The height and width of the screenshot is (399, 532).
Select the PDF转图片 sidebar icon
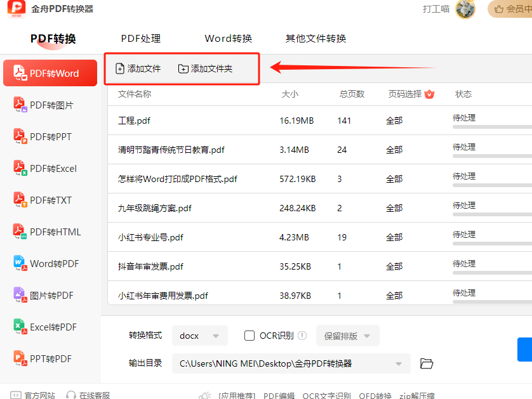[x=20, y=105]
